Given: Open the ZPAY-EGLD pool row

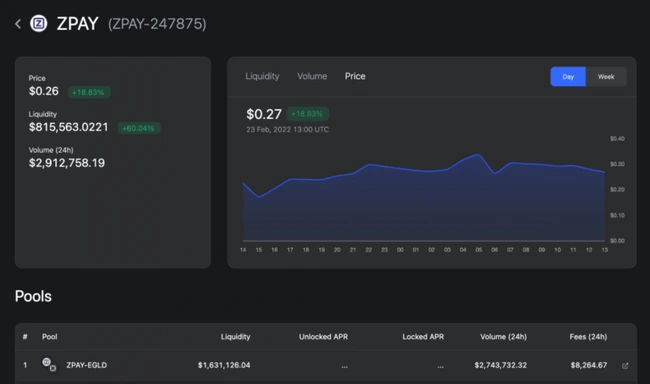Looking at the screenshot, I should coord(326,365).
